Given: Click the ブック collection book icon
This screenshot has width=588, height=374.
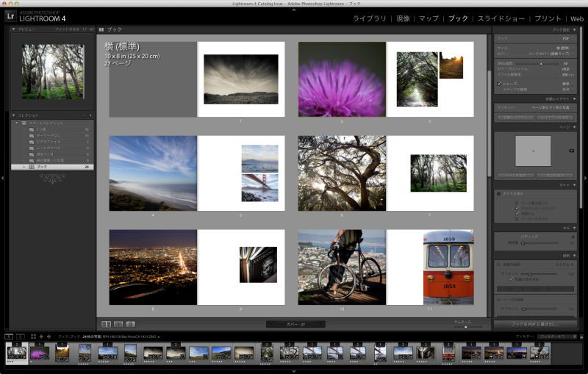Looking at the screenshot, I should pos(32,167).
